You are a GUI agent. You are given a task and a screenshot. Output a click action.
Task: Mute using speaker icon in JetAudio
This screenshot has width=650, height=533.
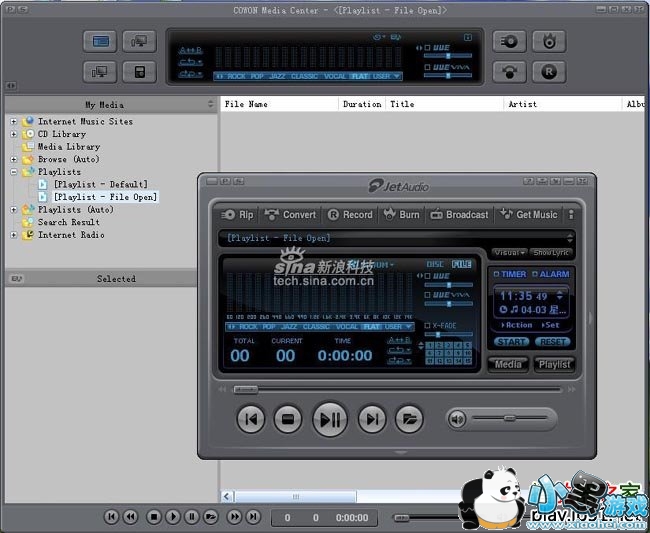point(457,419)
